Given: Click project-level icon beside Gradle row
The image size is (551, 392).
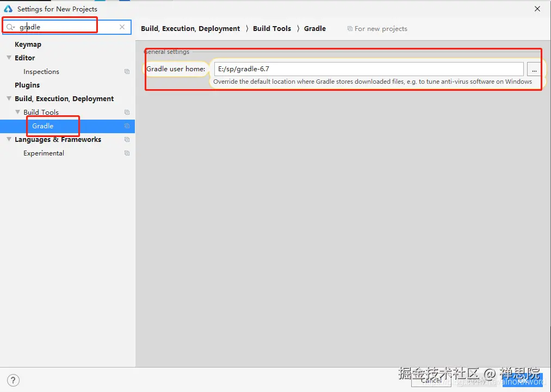Looking at the screenshot, I should (127, 126).
